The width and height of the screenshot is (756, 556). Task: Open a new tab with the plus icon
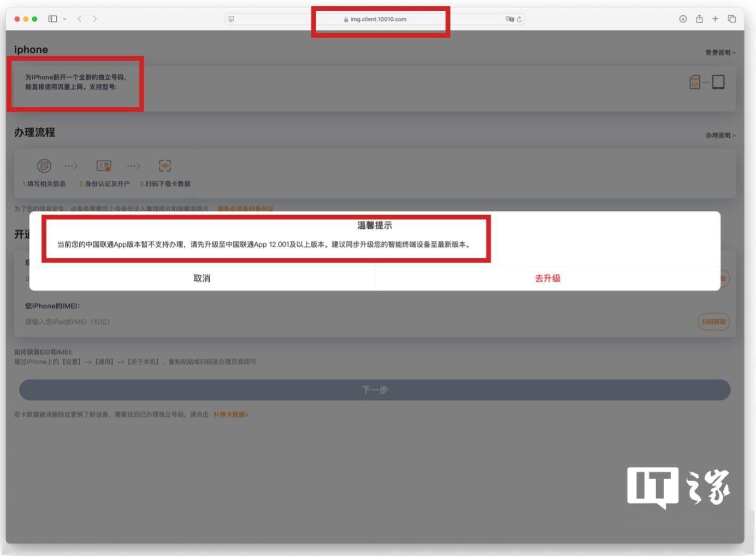pyautogui.click(x=715, y=19)
